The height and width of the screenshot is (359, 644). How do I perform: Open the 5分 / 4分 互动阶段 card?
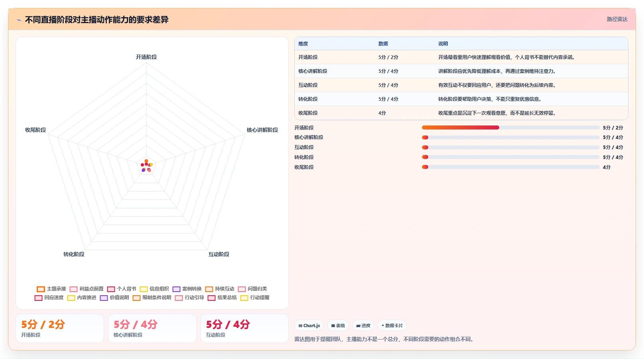pos(244,328)
